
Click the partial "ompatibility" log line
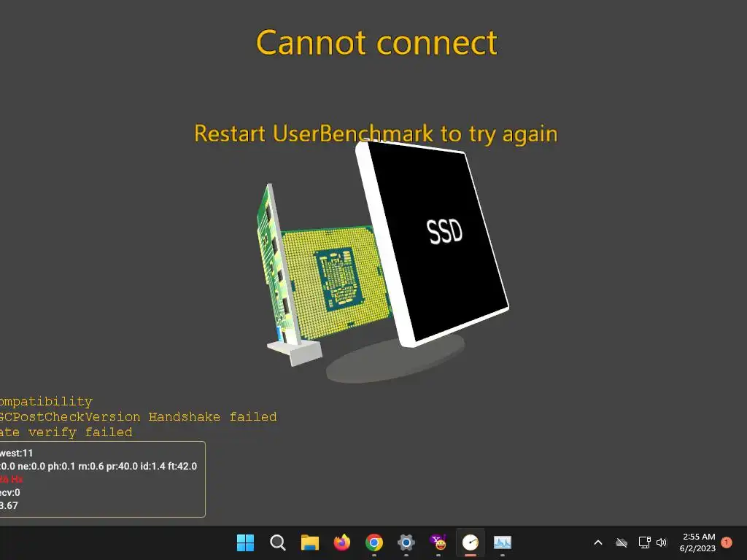[x=46, y=402]
